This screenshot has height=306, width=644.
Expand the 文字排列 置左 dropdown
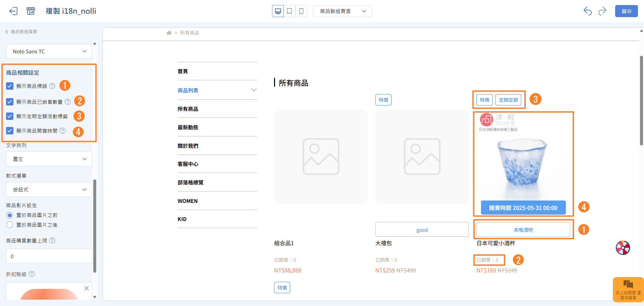click(49, 159)
